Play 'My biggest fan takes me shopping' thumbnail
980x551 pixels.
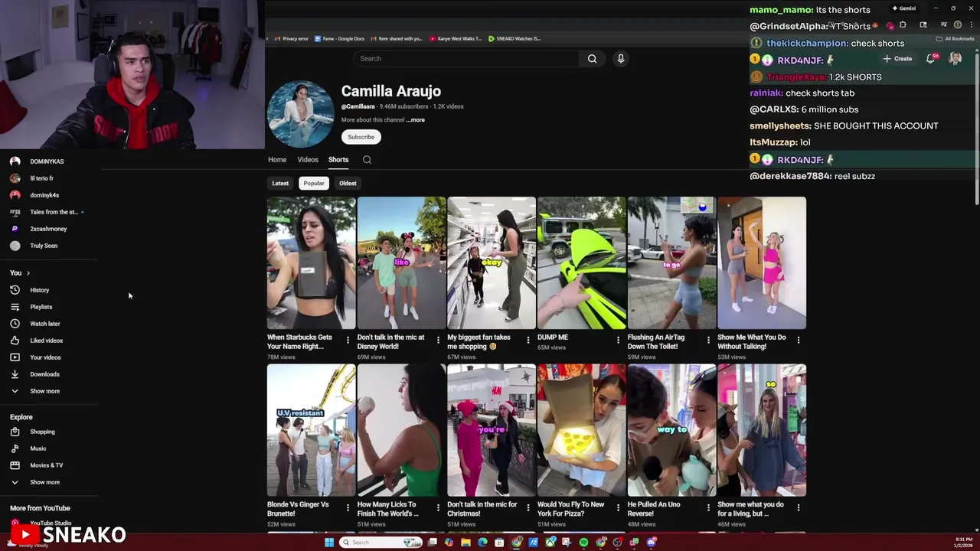pos(492,262)
